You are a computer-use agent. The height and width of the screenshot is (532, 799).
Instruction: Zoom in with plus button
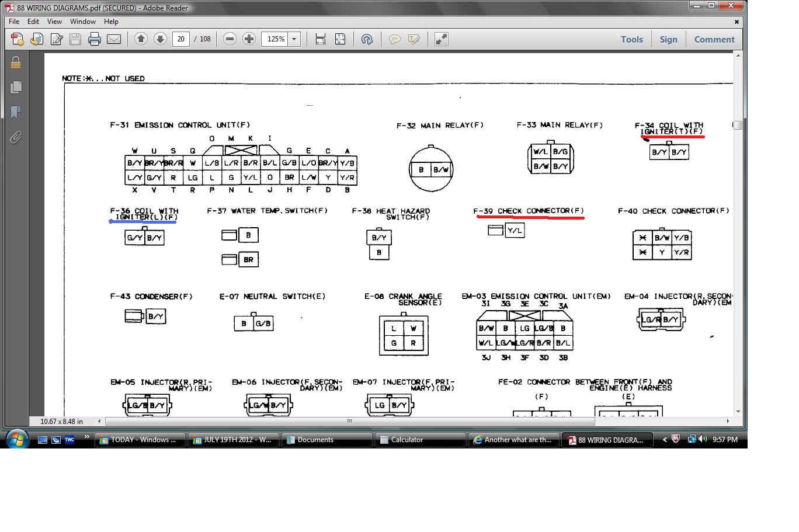249,39
